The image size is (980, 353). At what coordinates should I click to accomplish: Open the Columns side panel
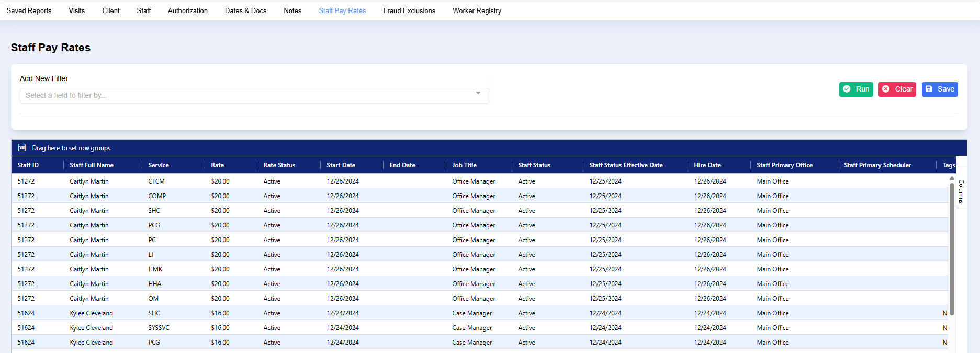961,191
